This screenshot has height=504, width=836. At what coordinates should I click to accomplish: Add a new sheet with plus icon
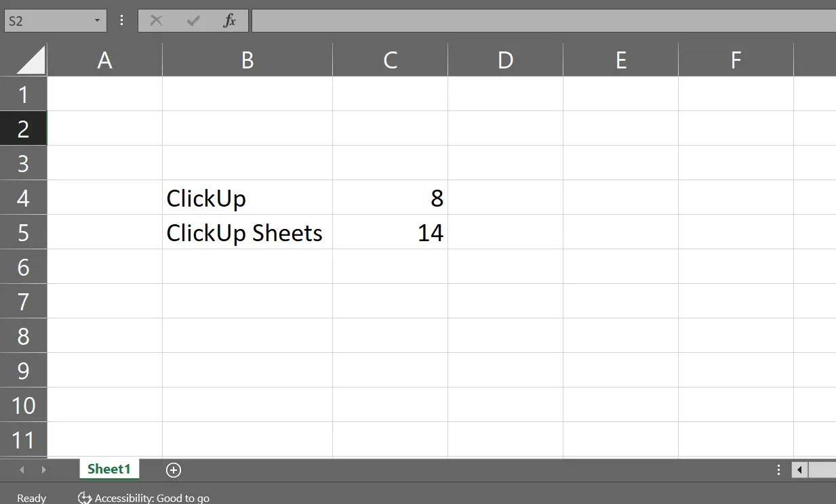coord(174,469)
